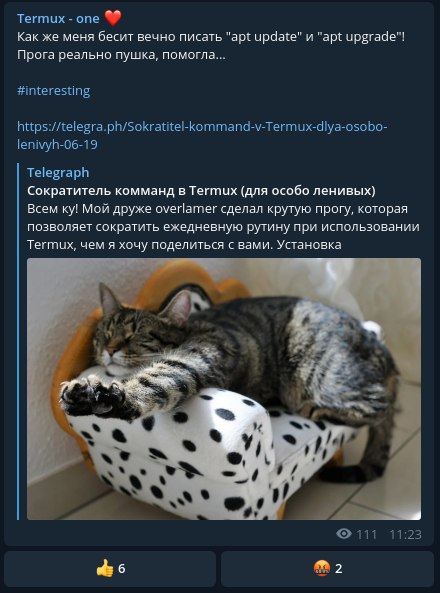The image size is (440, 593).
Task: Toggle the angry cursing face reaction
Action: [x=327, y=568]
